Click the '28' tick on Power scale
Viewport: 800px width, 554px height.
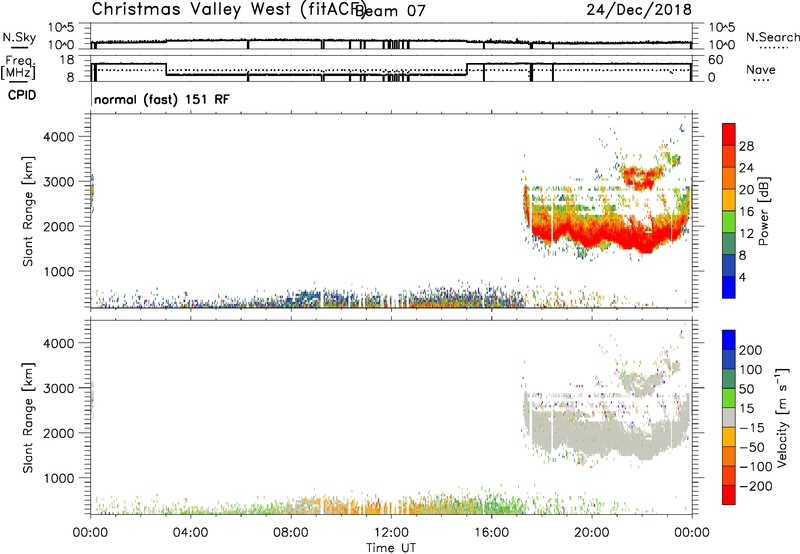(x=745, y=146)
